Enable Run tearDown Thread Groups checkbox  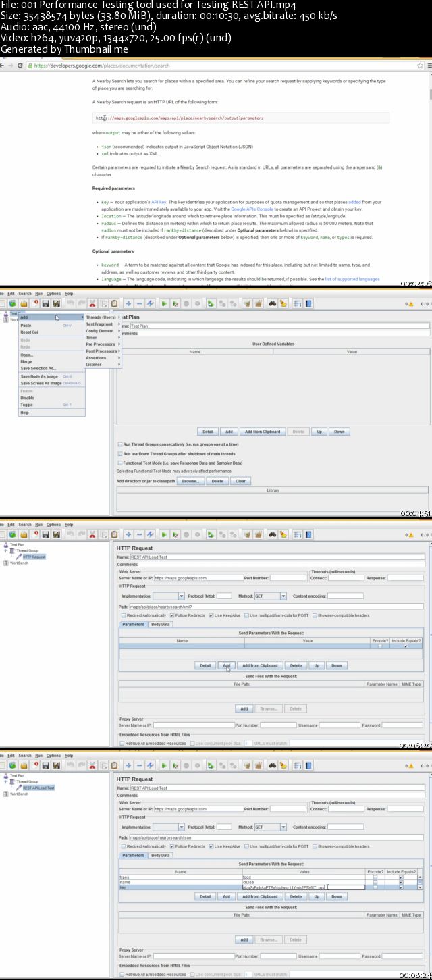coord(119,453)
